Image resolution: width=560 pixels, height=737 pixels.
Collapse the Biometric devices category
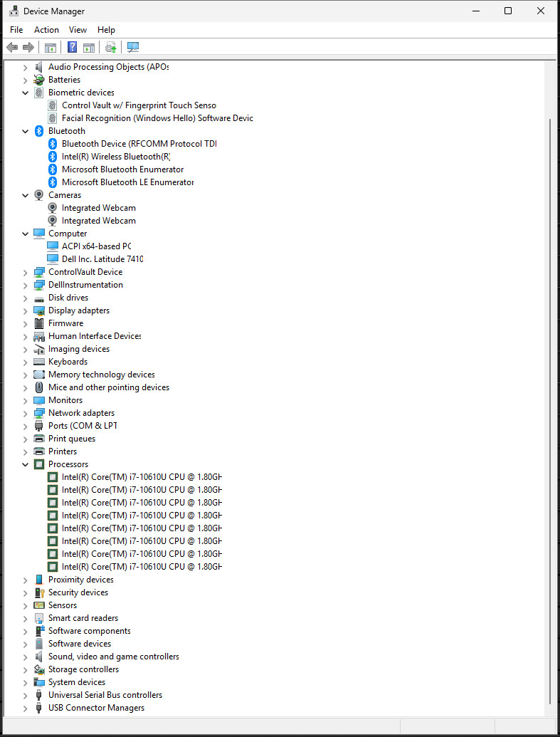pos(26,93)
